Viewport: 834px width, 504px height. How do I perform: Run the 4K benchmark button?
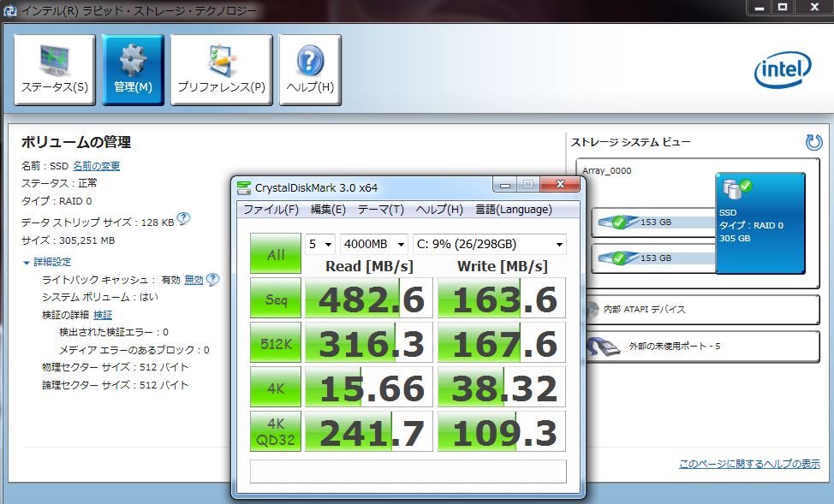276,387
